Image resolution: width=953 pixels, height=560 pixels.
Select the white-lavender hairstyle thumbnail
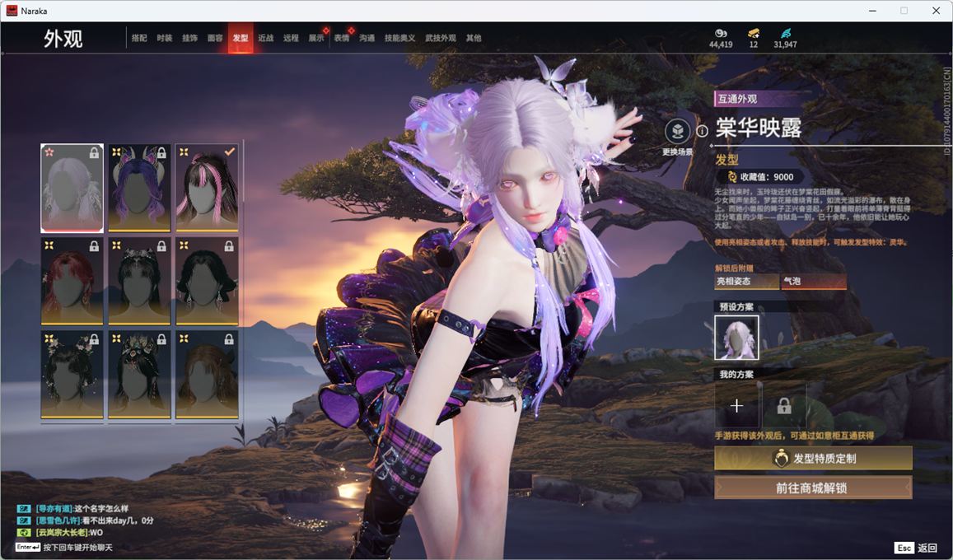(x=72, y=189)
